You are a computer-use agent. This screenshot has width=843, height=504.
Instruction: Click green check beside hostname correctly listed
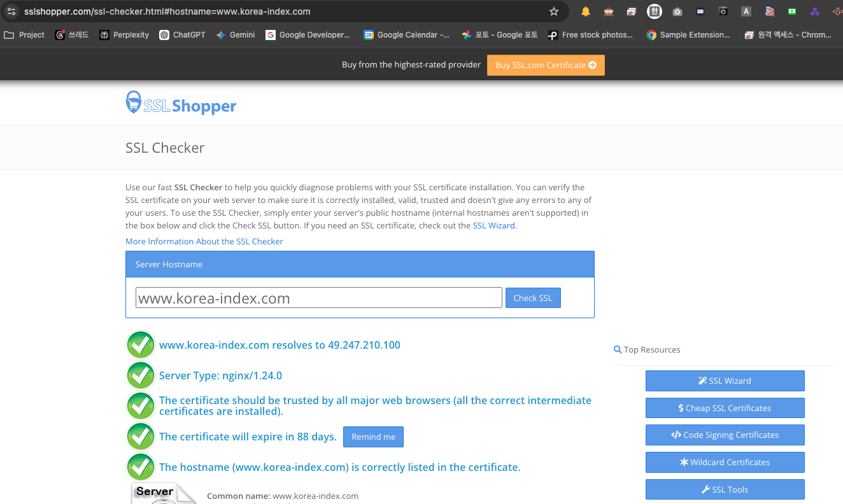(x=141, y=467)
